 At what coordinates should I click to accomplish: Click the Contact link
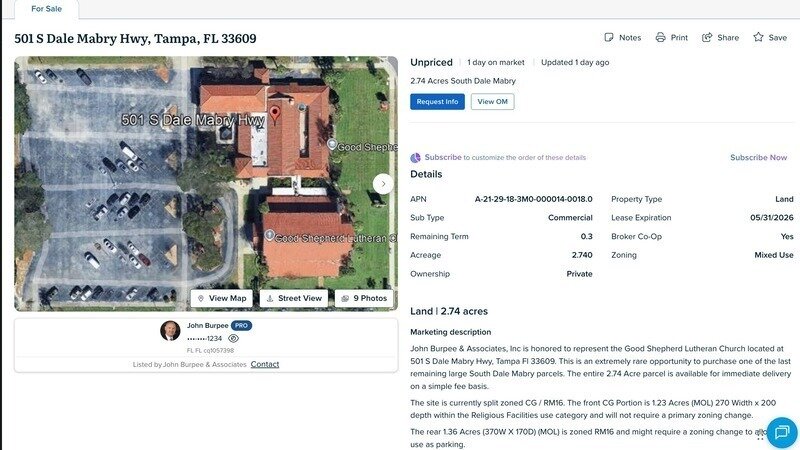click(x=265, y=364)
